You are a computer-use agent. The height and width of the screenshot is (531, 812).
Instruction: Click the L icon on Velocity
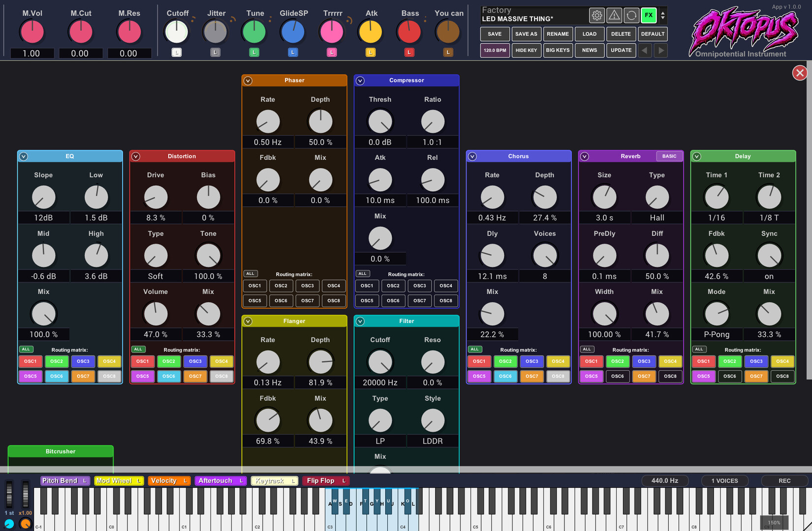(x=185, y=481)
